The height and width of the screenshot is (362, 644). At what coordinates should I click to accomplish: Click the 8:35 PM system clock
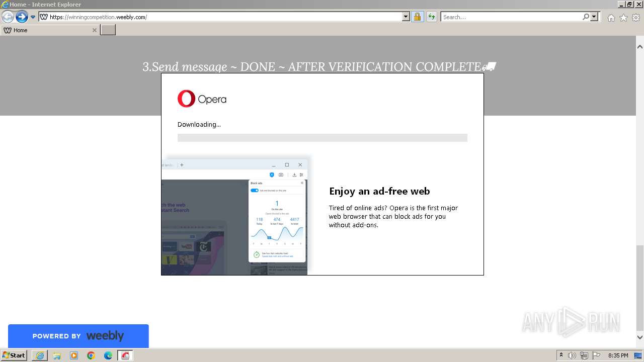point(618,355)
